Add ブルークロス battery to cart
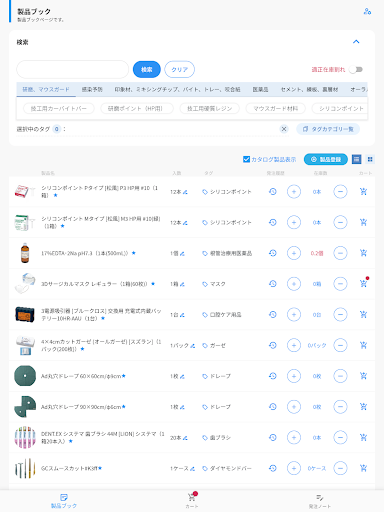The width and height of the screenshot is (384, 512). pos(363,314)
